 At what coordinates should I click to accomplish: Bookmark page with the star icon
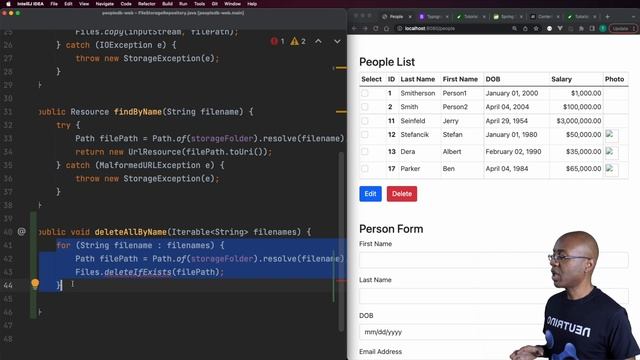[536, 29]
